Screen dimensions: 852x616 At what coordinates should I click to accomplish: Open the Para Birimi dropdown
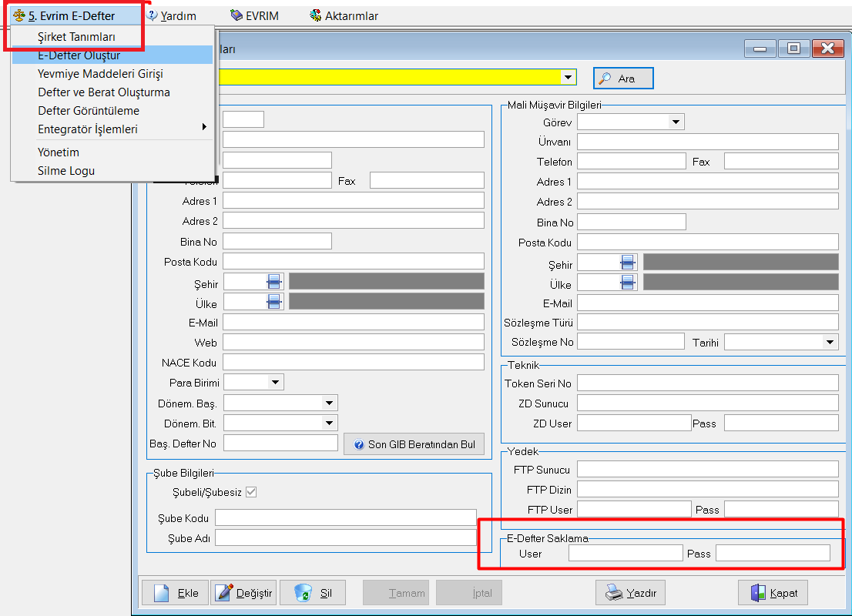point(276,383)
